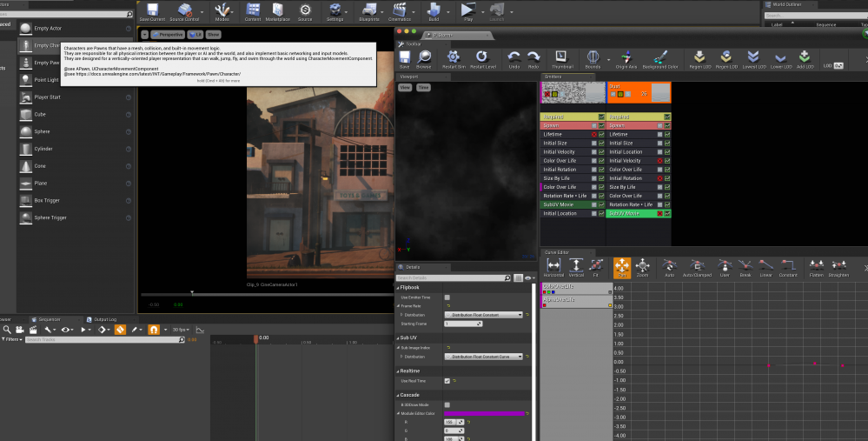Open the View menu in Cascade viewport
Screen dimensions: 868x441
405,88
